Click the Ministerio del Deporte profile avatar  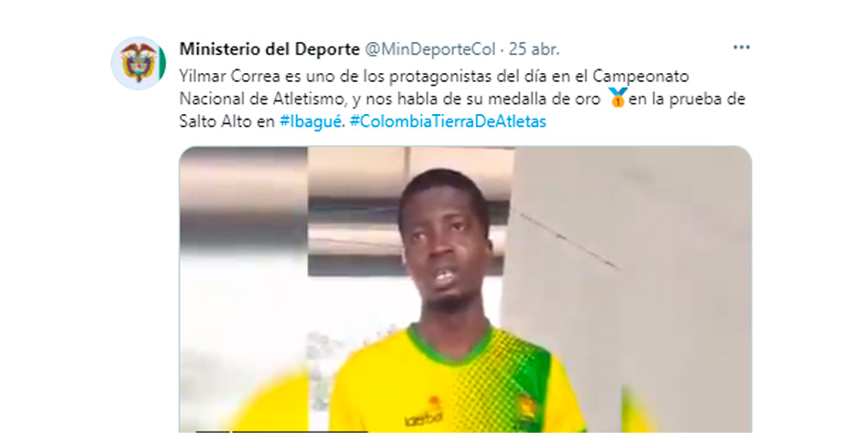click(x=138, y=63)
